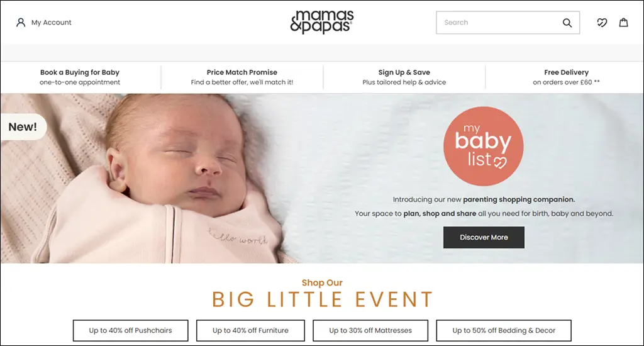Click the BIG LITTLE EVENT heading

322,299
